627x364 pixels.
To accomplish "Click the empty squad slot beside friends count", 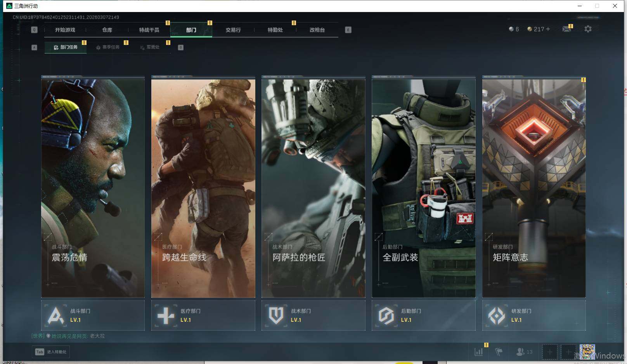I will click(549, 352).
